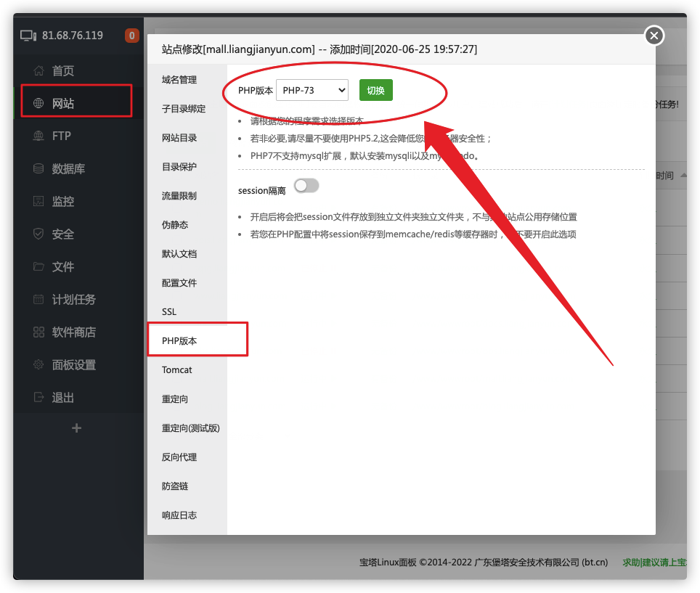
Task: Open the 伪静态 tab
Action: pos(174,225)
